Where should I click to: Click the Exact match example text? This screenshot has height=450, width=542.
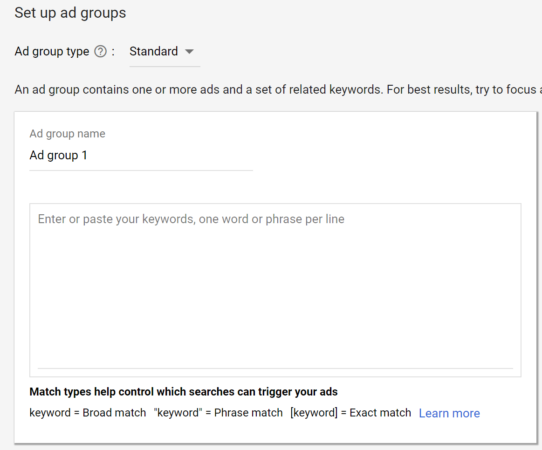[x=351, y=413]
